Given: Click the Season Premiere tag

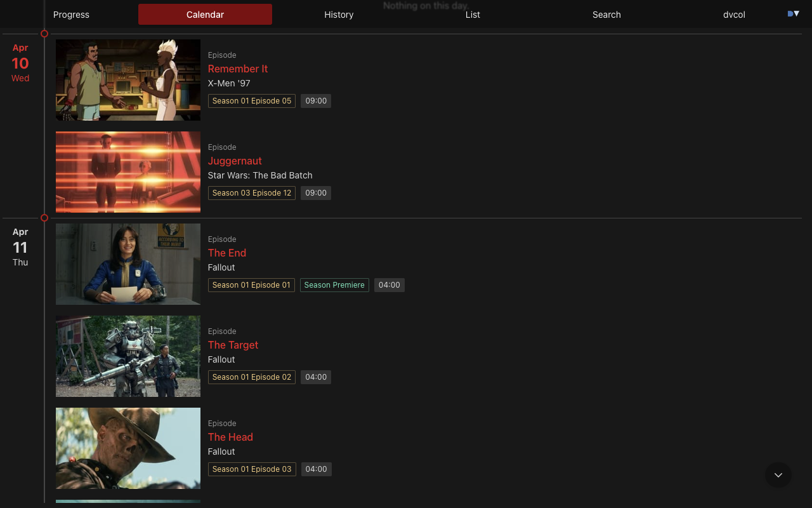Looking at the screenshot, I should tap(334, 284).
